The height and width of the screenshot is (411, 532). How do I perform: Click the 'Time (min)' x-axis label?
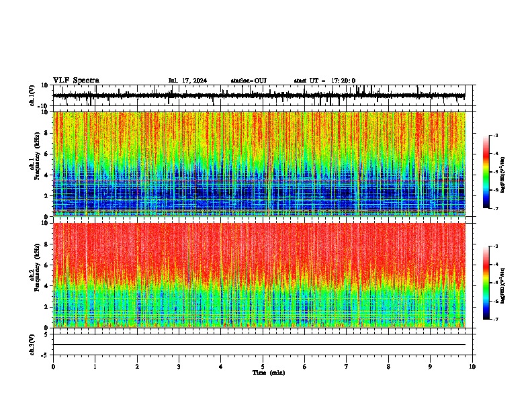[x=269, y=373]
